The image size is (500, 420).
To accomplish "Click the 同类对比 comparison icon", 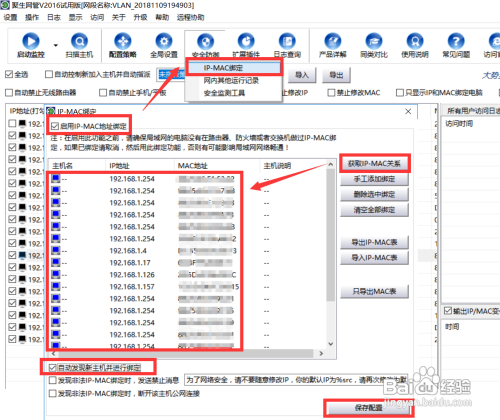I will click(374, 41).
